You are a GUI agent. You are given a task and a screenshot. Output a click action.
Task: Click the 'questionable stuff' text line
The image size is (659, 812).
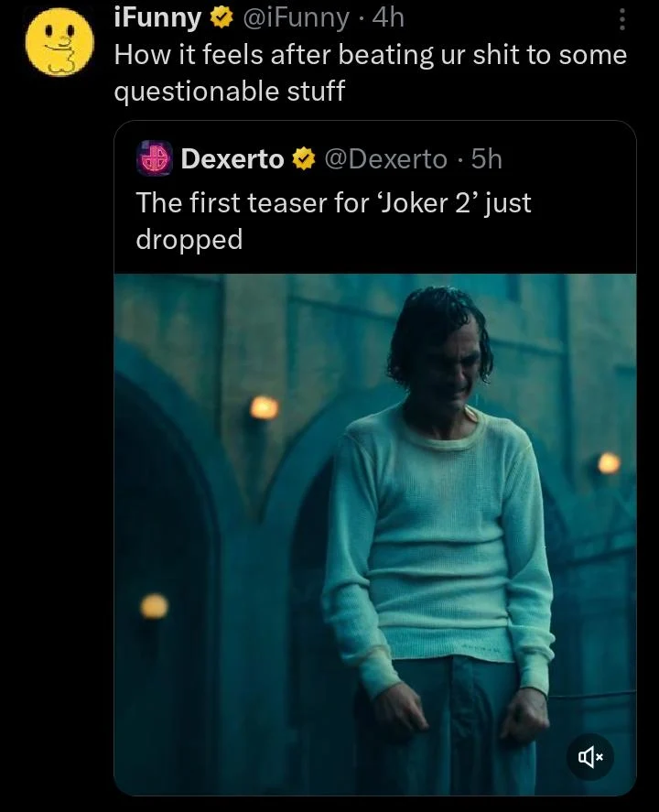(229, 92)
